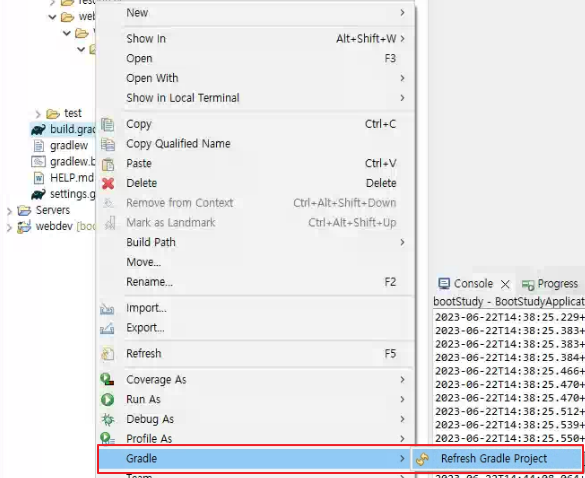This screenshot has height=478, width=585.
Task: Click console line 2023-06-22T14:38:25.466
Action: [510, 371]
